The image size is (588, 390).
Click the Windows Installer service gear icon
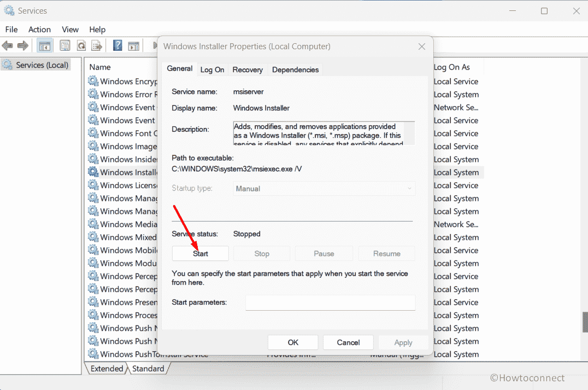click(x=93, y=172)
